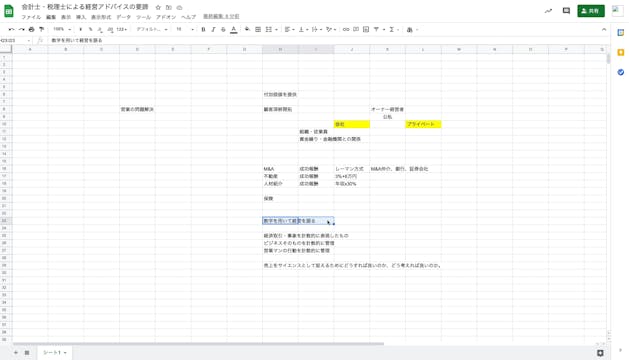Open the アドオン menu
The height and width of the screenshot is (360, 629).
click(x=166, y=17)
